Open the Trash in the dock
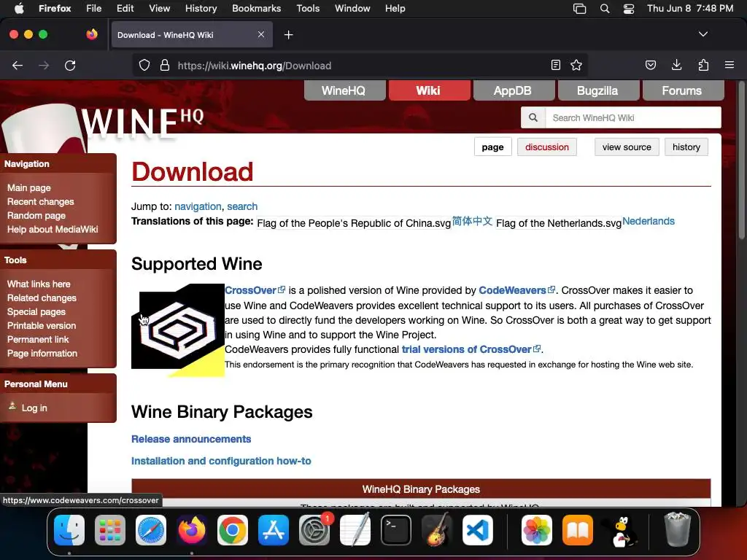The width and height of the screenshot is (747, 560). [677, 530]
